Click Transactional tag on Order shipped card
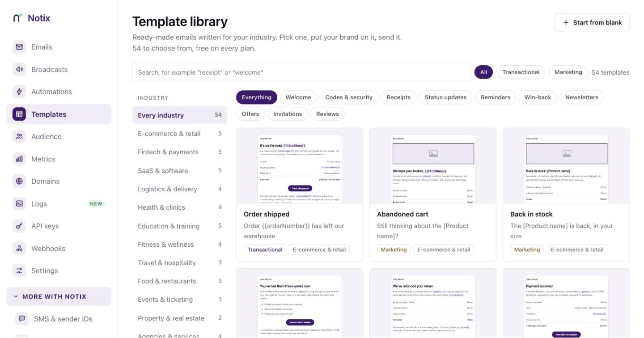 pyautogui.click(x=265, y=249)
